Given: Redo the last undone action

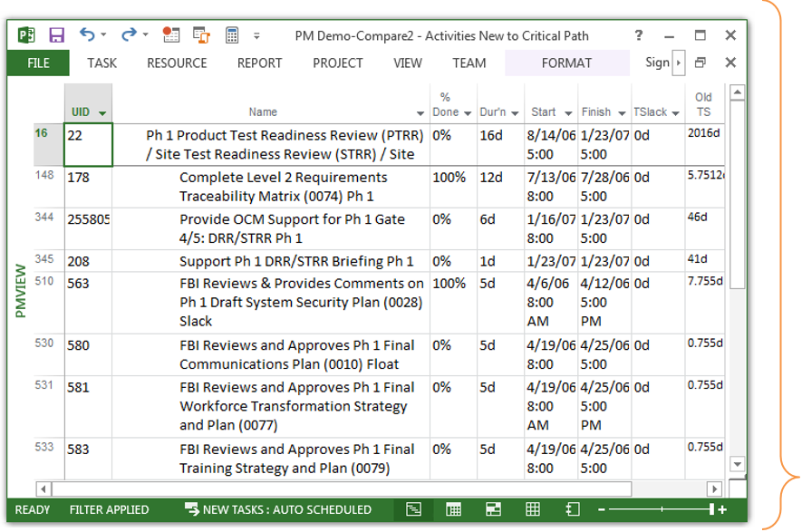Looking at the screenshot, I should pos(129,34).
